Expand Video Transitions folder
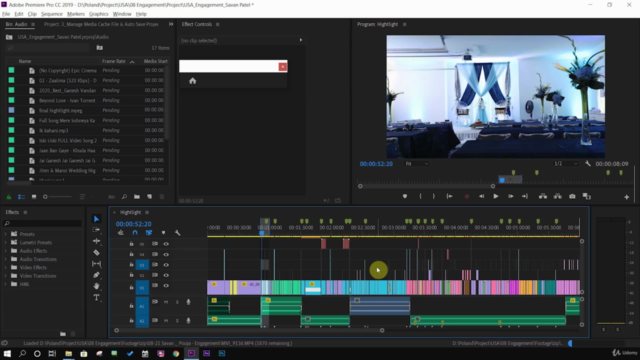 pos(6,276)
